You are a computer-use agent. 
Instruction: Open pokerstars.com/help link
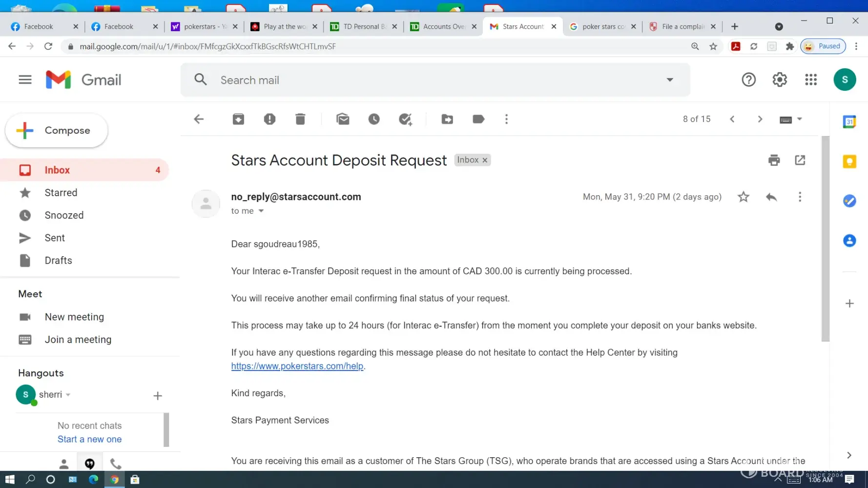[x=297, y=366]
